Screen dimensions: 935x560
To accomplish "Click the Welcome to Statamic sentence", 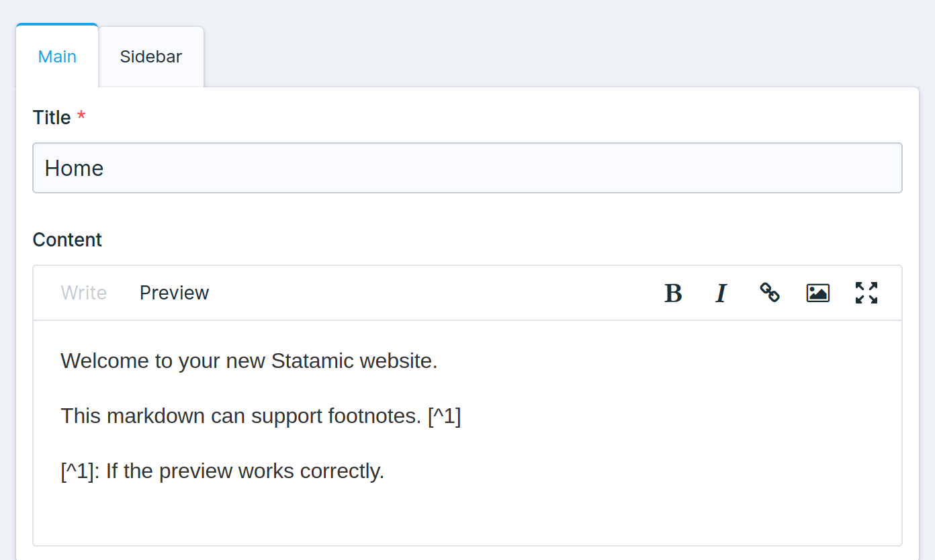I will pos(249,361).
